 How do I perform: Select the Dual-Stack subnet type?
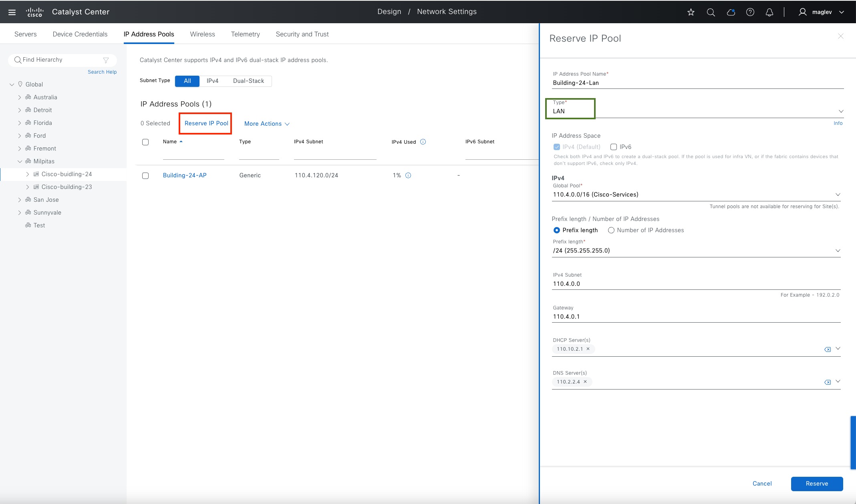(x=248, y=81)
